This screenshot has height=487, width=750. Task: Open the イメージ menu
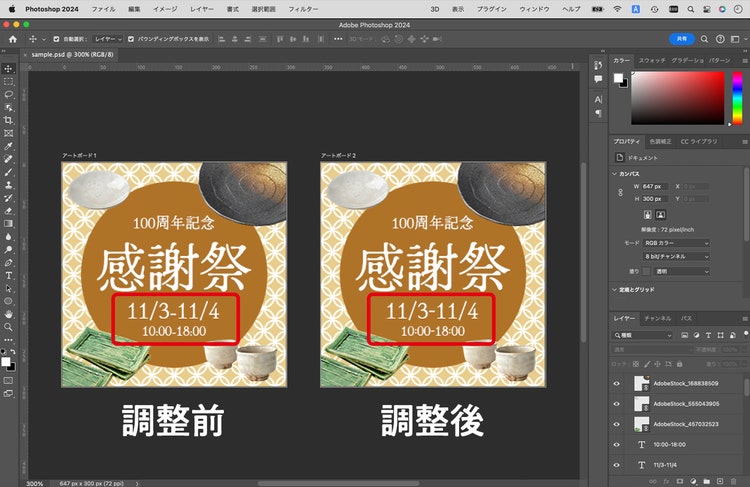click(165, 9)
